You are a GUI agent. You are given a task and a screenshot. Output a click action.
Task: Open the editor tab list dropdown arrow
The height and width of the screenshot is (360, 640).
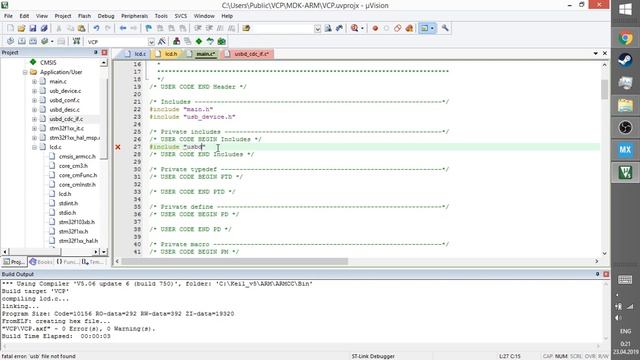click(596, 53)
